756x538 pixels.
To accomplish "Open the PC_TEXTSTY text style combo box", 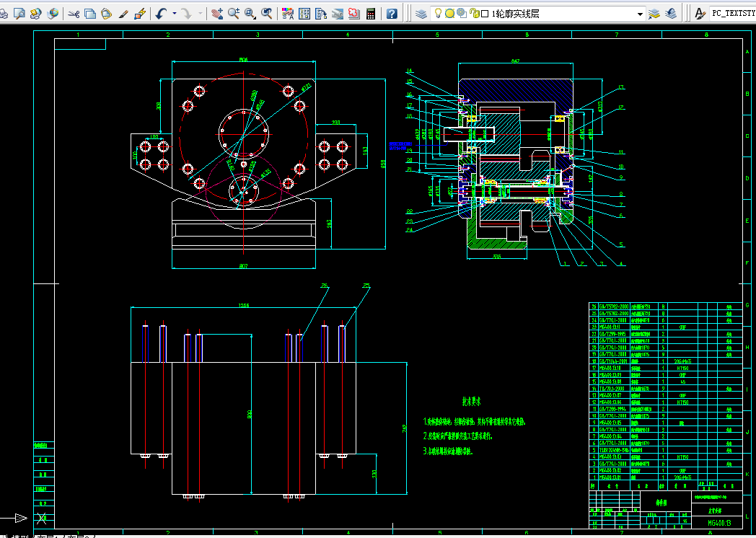I will coord(732,13).
